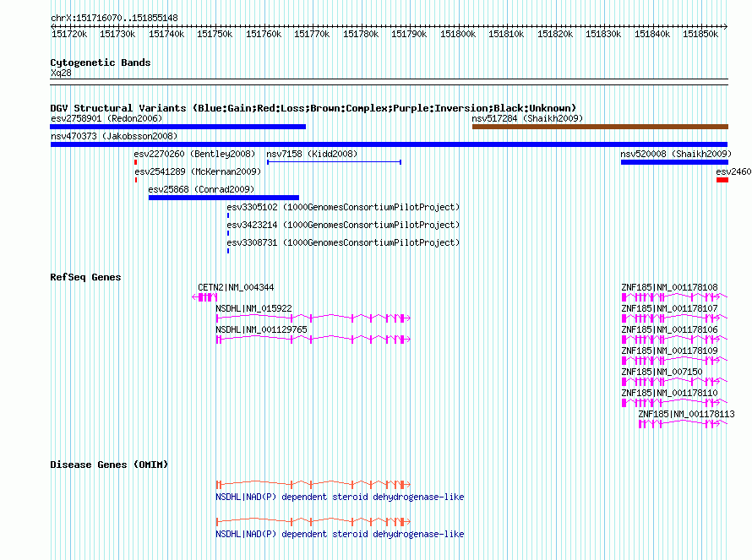Open ZNF185|NM_001178109 transcript label
The image size is (752, 560).
[x=669, y=351]
